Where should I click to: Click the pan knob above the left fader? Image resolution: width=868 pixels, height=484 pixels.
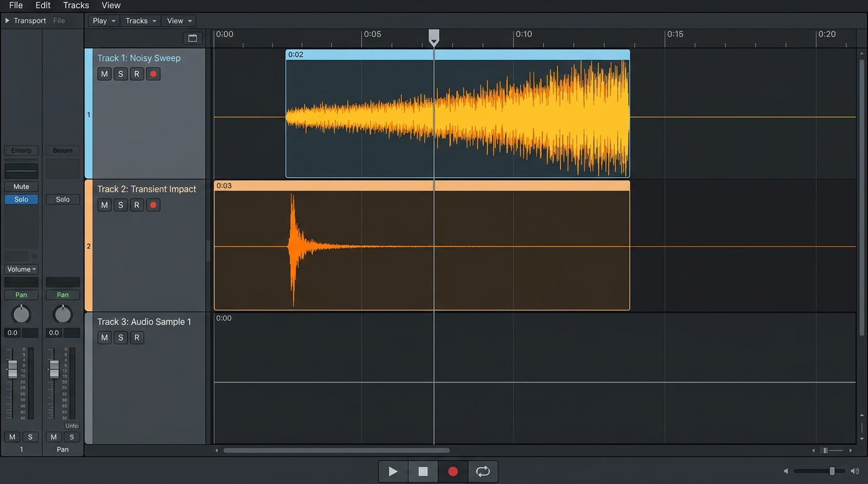click(21, 314)
